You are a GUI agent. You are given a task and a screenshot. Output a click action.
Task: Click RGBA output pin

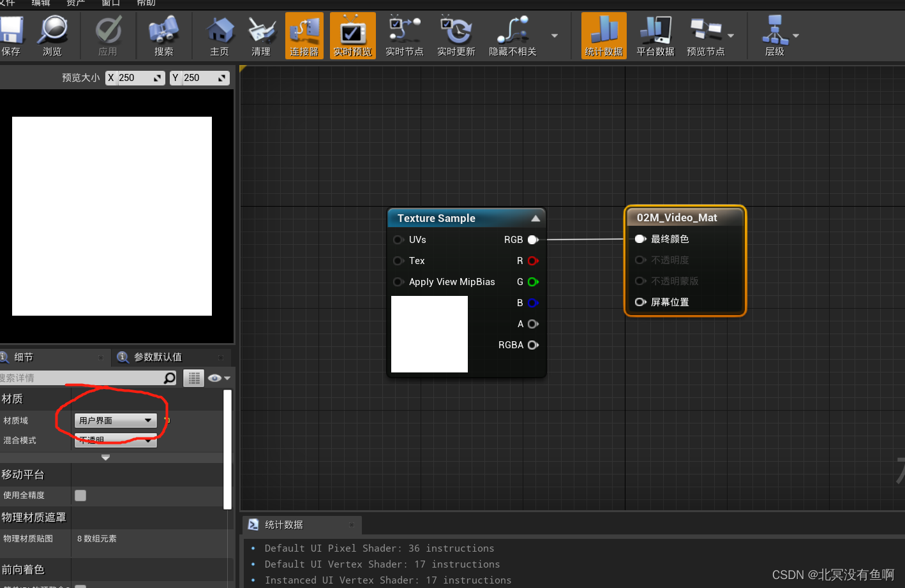tap(533, 345)
